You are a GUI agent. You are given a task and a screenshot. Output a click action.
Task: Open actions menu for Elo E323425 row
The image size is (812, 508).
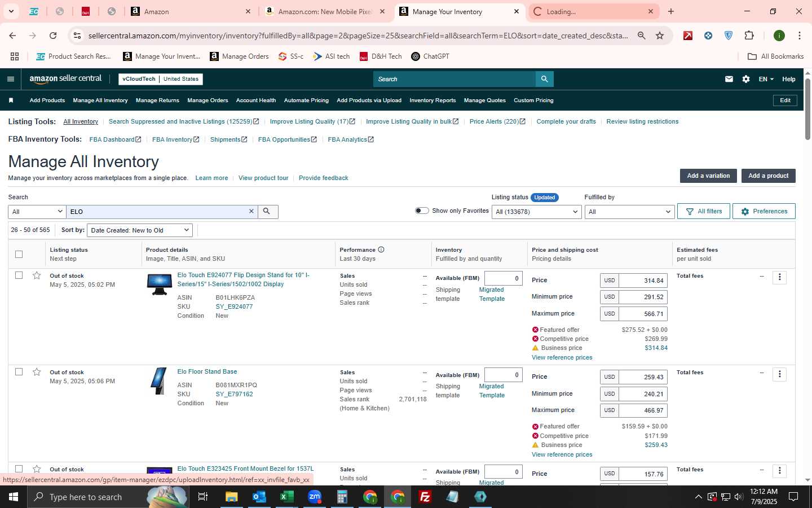[x=779, y=471]
